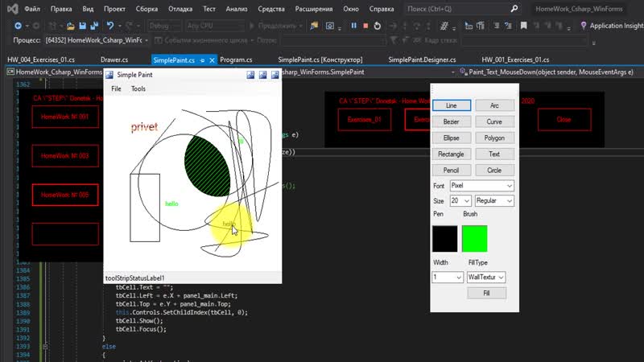644x362 pixels.
Task: Click the screenshot camera toolbar icon
Action: click(330, 26)
